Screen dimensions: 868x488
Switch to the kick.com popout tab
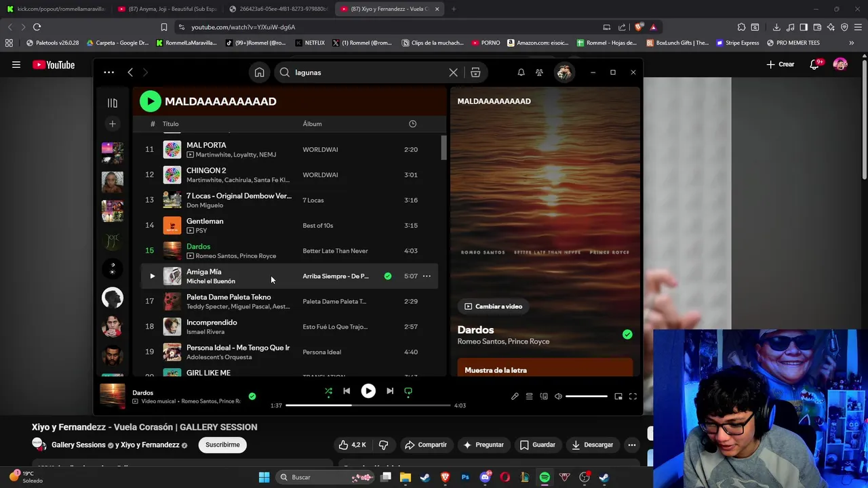click(56, 9)
